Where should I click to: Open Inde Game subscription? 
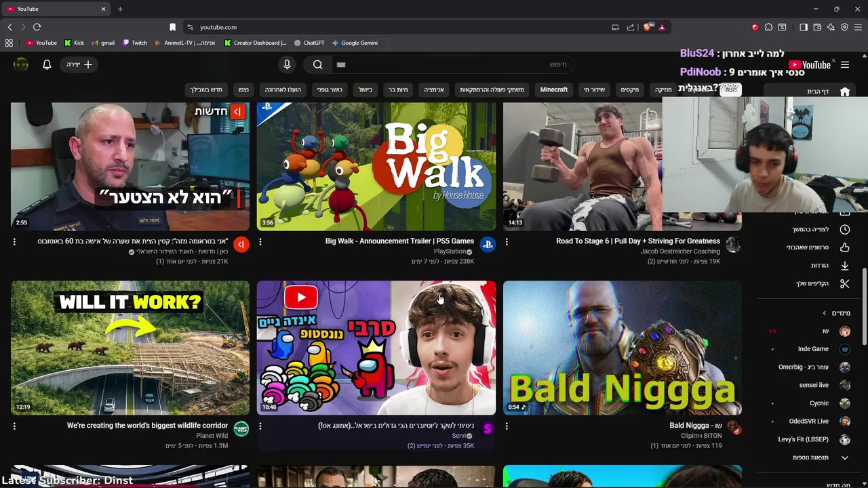click(x=811, y=349)
